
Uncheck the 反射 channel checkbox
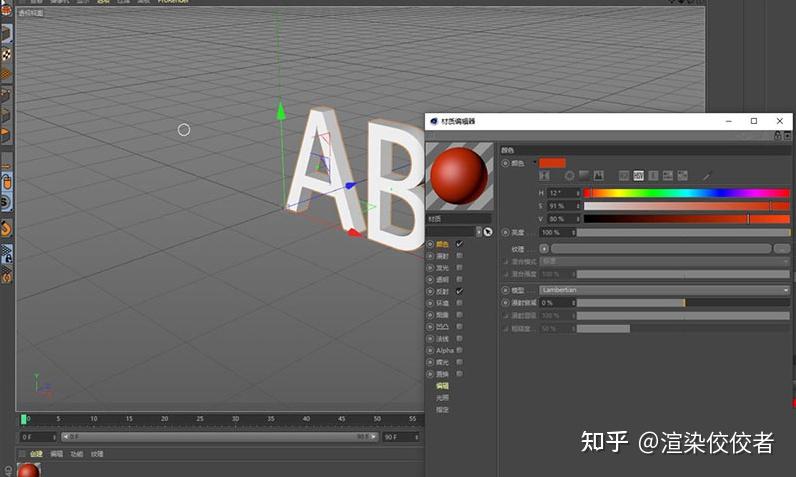click(x=459, y=291)
